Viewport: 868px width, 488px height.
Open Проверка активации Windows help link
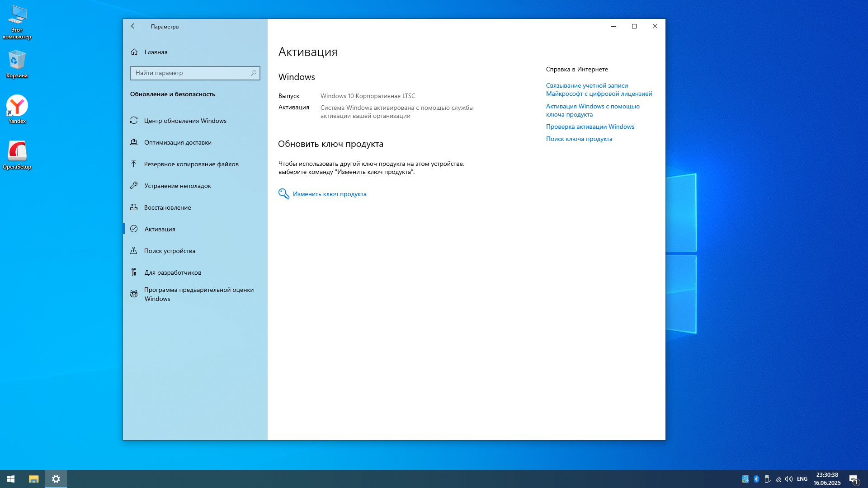point(590,127)
